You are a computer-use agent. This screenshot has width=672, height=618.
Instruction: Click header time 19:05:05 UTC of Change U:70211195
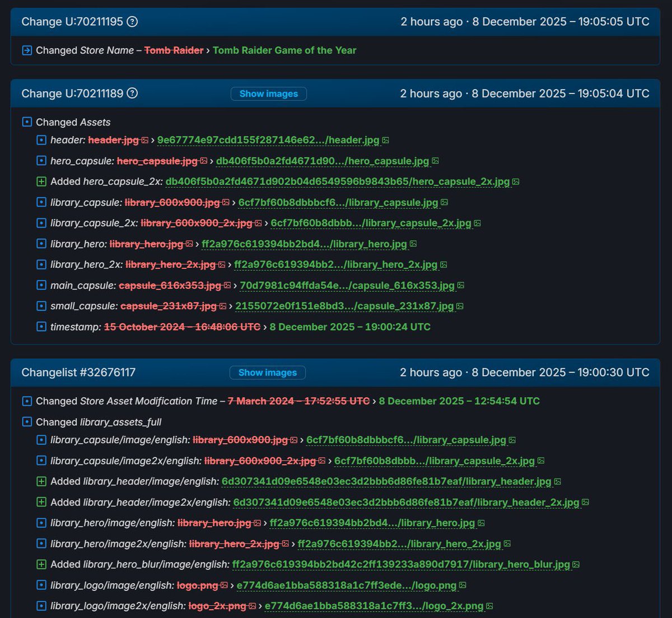[x=613, y=22]
